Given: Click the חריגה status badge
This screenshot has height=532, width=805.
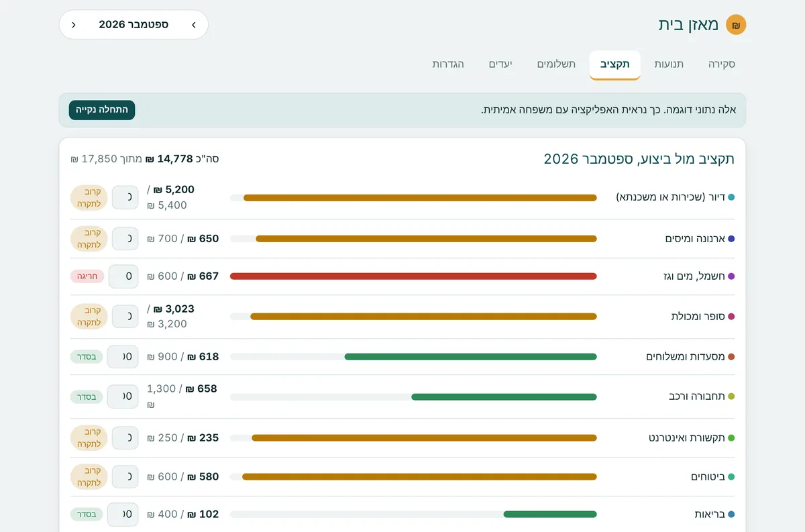Looking at the screenshot, I should pos(87,276).
